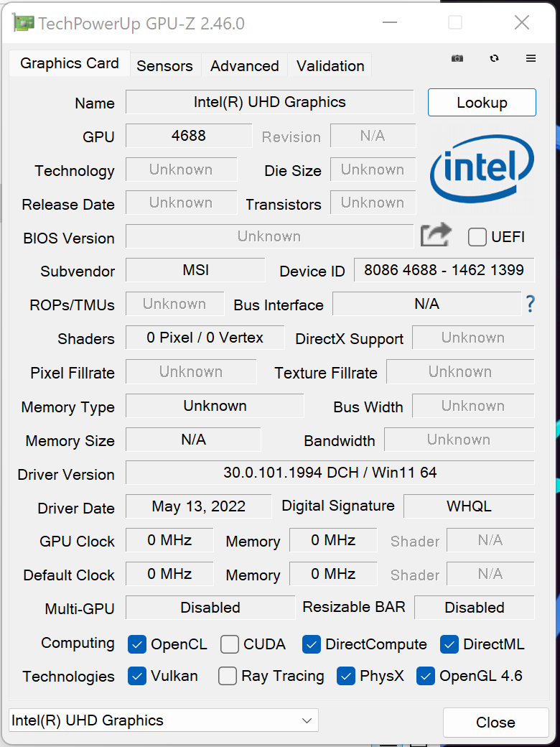
Task: Click the GPU field showing 4688
Action: (189, 136)
